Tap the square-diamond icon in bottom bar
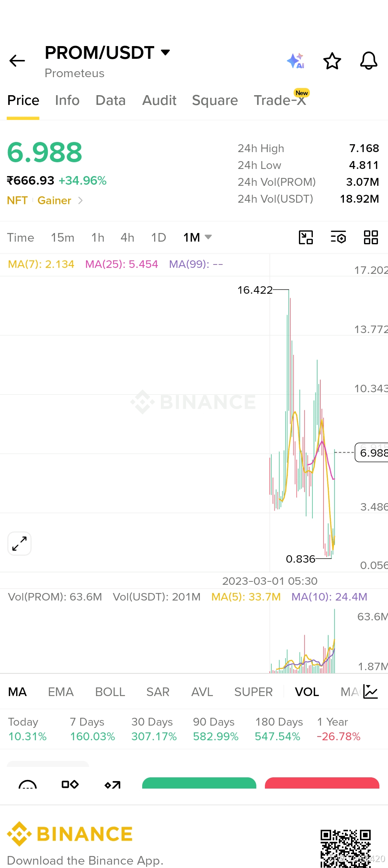The image size is (388, 868). 70,784
